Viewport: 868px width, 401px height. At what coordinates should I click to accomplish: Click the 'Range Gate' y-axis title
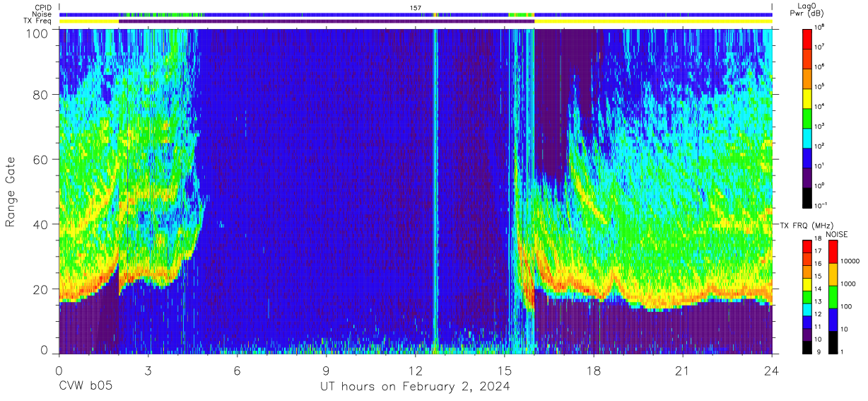click(x=11, y=192)
